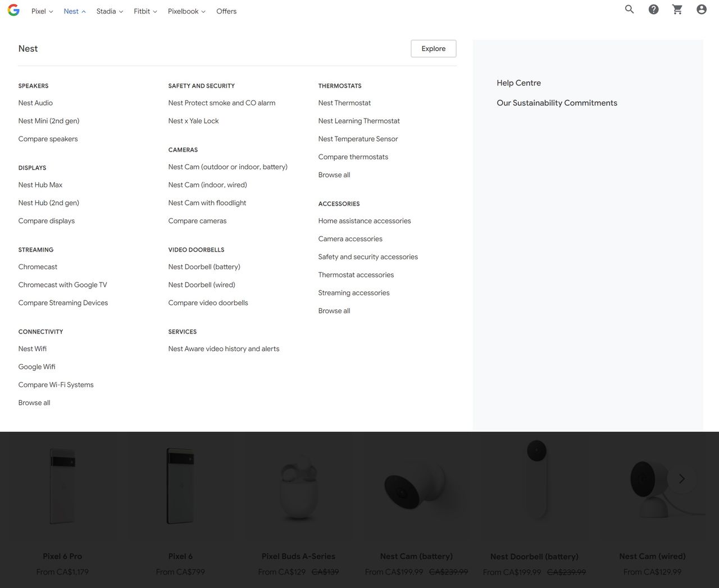Expand the Fitbit dropdown menu
This screenshot has height=588, width=719.
click(x=145, y=11)
